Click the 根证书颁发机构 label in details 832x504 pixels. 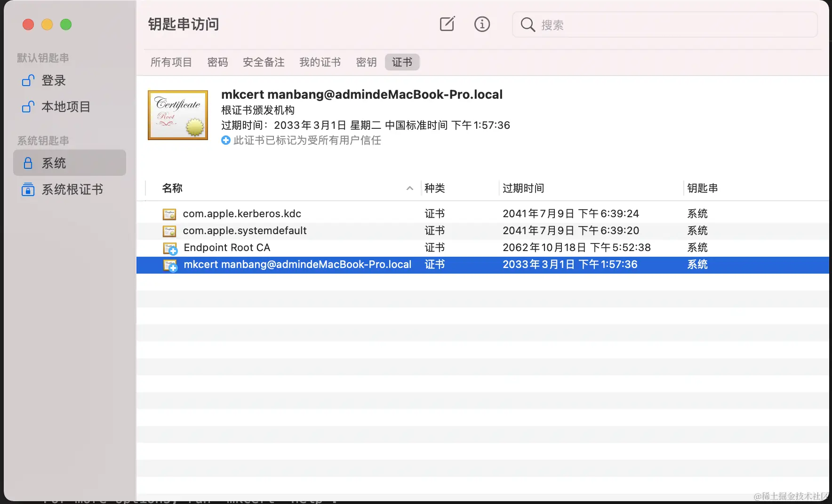[x=258, y=110]
